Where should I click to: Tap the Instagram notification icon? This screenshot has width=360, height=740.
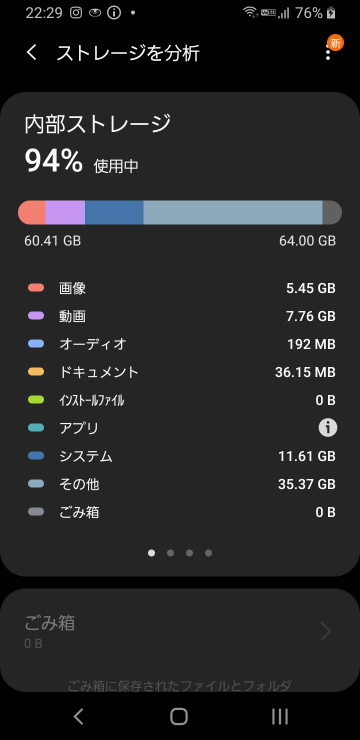pyautogui.click(x=76, y=13)
